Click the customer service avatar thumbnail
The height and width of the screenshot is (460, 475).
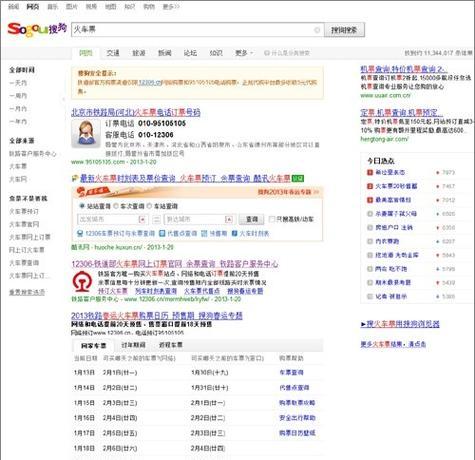click(86, 133)
